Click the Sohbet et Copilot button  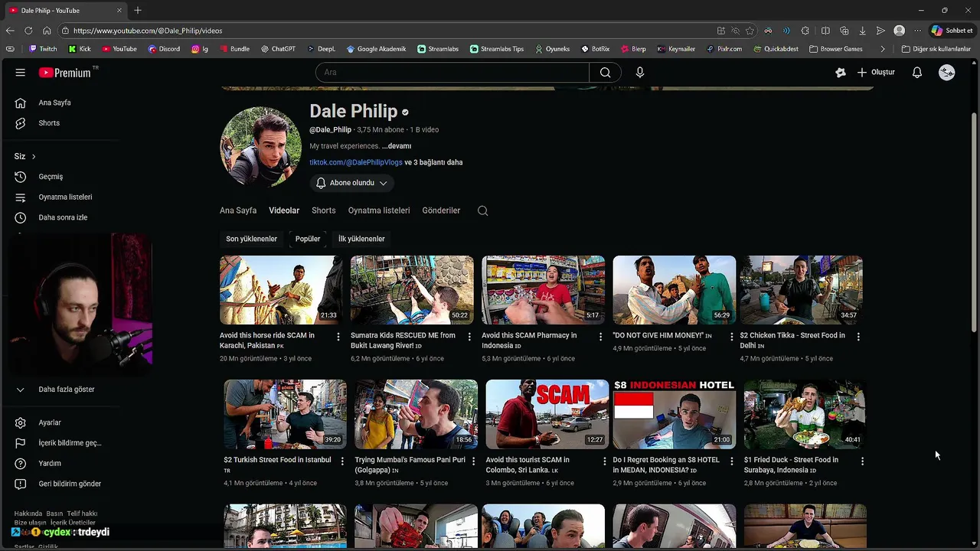(952, 31)
